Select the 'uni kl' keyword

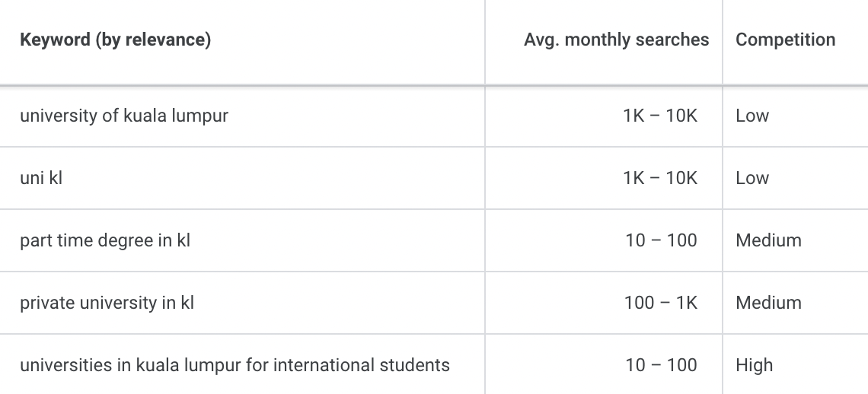click(x=41, y=178)
